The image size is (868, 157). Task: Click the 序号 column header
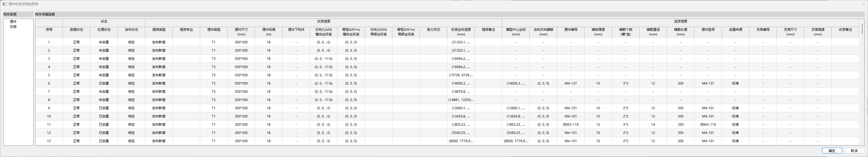(x=49, y=30)
